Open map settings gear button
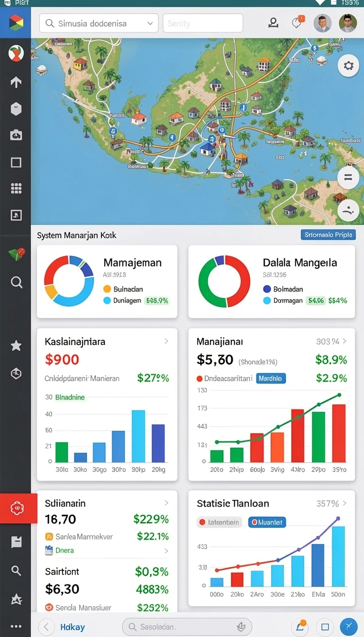The width and height of the screenshot is (364, 637). (x=348, y=66)
